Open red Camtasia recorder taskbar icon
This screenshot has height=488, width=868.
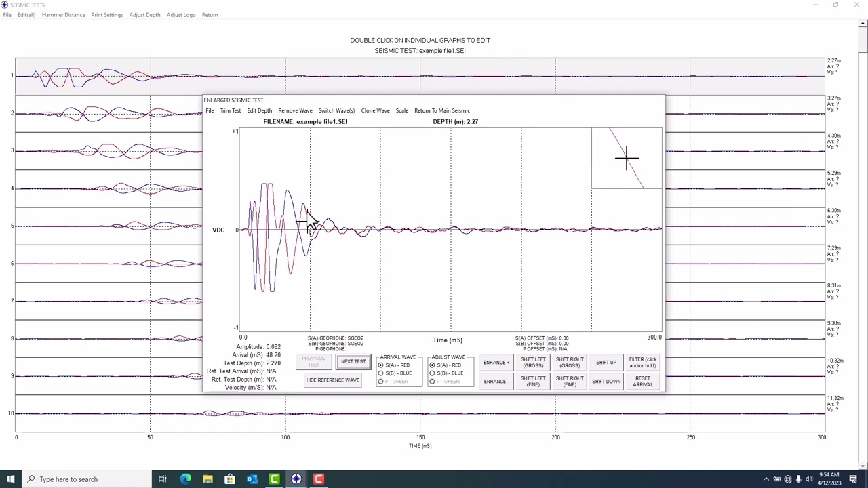pos(319,479)
